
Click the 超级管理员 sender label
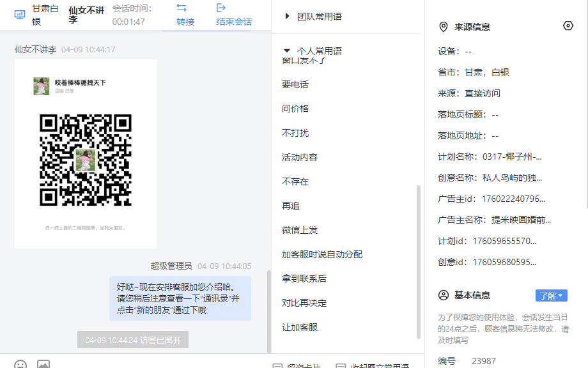[171, 266]
